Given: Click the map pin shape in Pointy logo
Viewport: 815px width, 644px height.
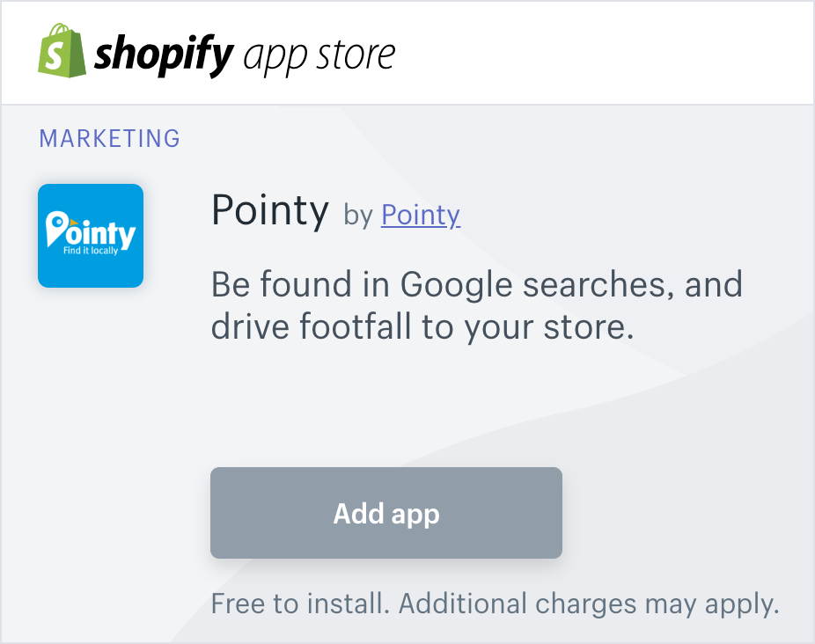Looking at the screenshot, I should coord(56,228).
